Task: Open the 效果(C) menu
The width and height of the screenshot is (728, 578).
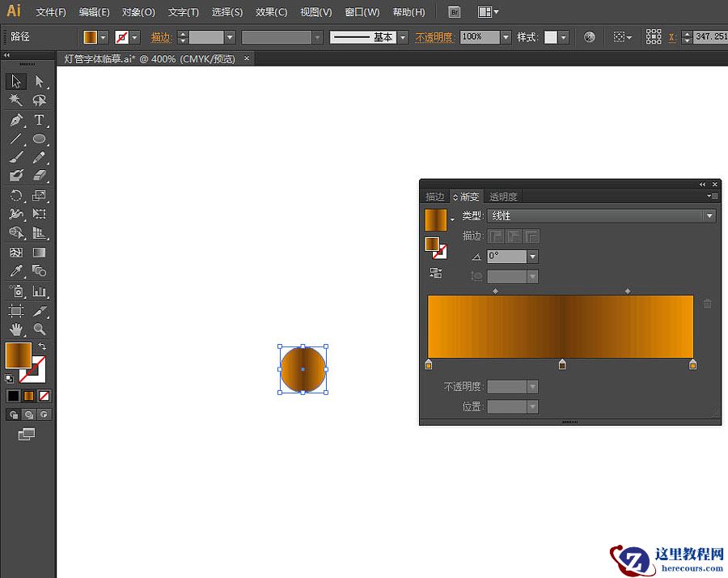Action: pos(271,12)
